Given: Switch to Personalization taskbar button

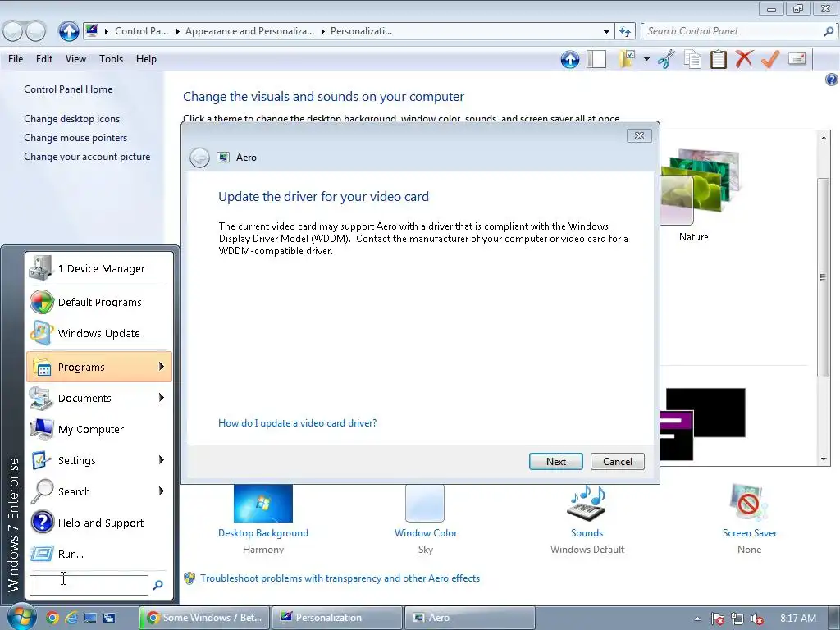Looking at the screenshot, I should [x=337, y=618].
